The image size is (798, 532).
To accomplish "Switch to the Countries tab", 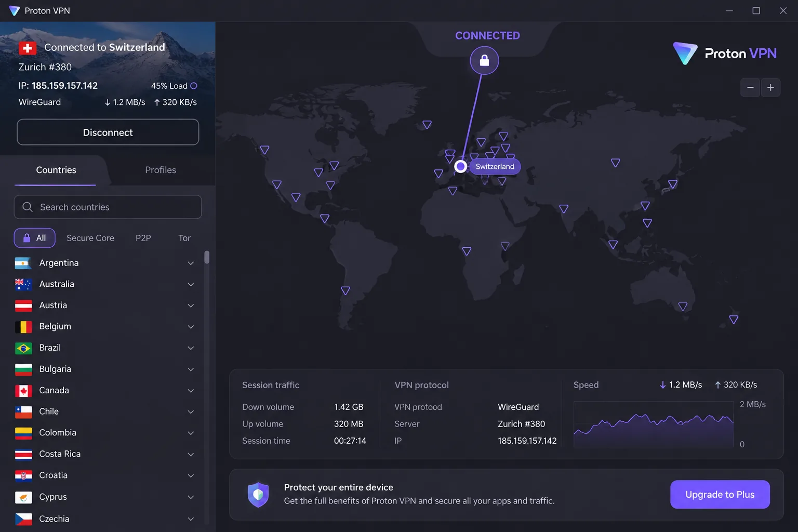I will pos(56,170).
